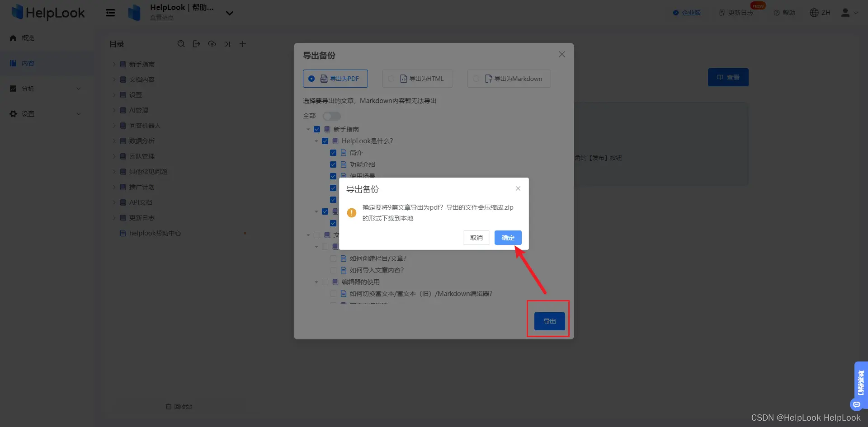Click the book icon beside 数据分析
The height and width of the screenshot is (427, 868).
pos(123,141)
